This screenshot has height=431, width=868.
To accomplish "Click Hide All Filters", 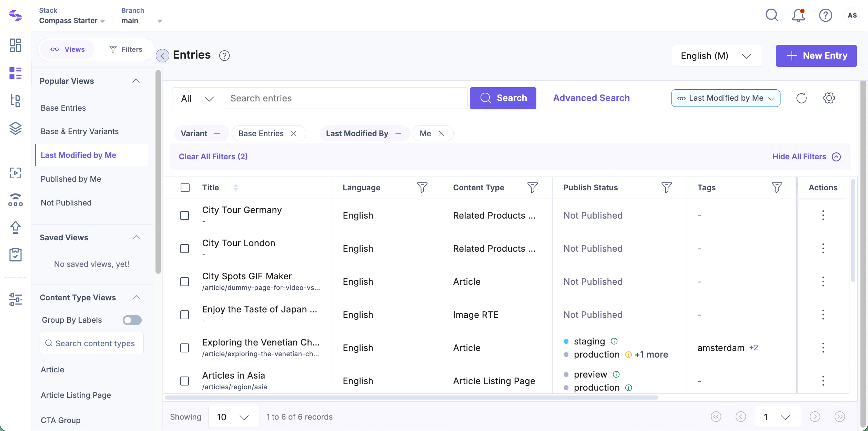I will tap(806, 157).
